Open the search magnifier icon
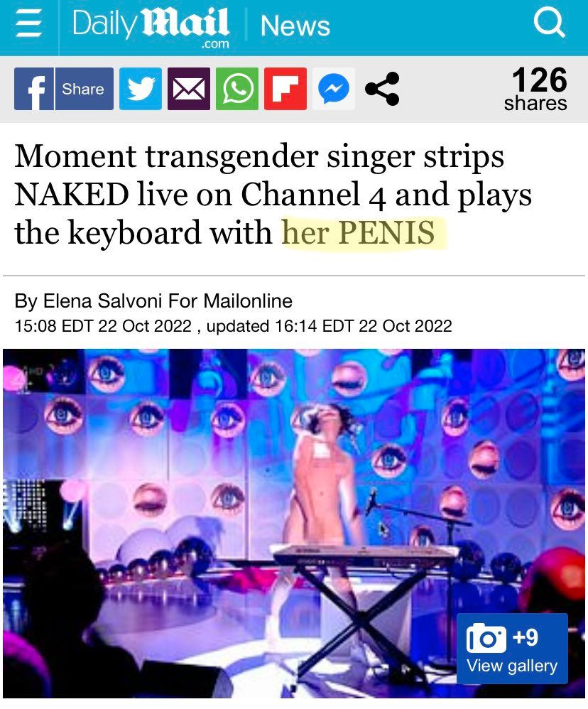Viewport: 588px width, 709px height. [549, 23]
